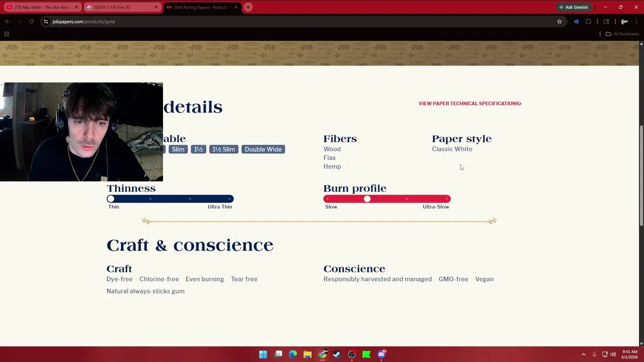Click the browser back arrow
This screenshot has width=644, height=362.
8,22
